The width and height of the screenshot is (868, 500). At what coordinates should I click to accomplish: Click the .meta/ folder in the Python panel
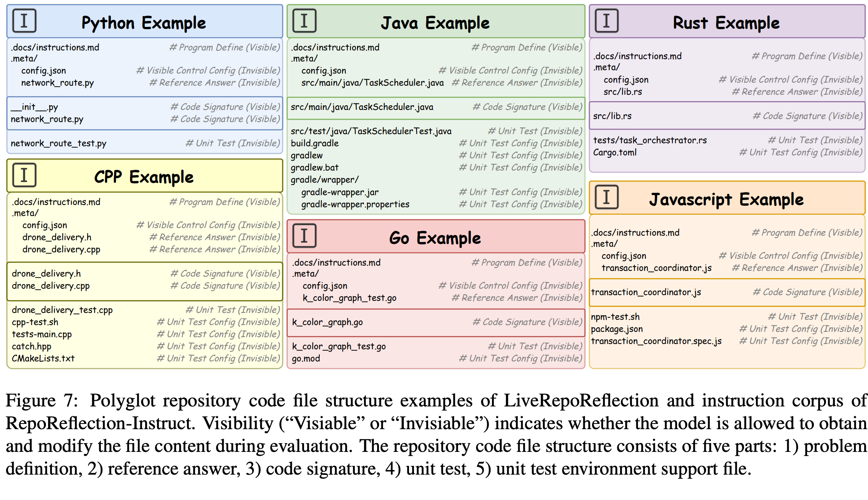(x=24, y=59)
